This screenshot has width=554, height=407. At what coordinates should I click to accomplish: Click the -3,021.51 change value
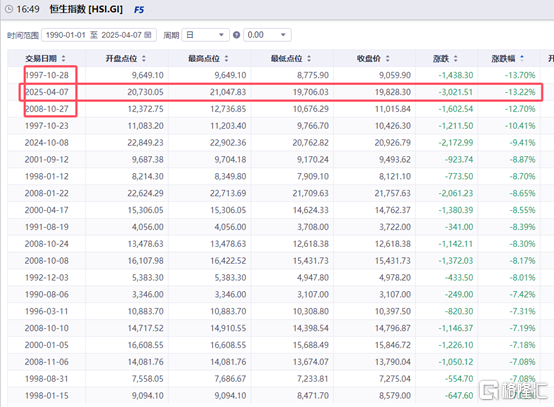click(455, 92)
